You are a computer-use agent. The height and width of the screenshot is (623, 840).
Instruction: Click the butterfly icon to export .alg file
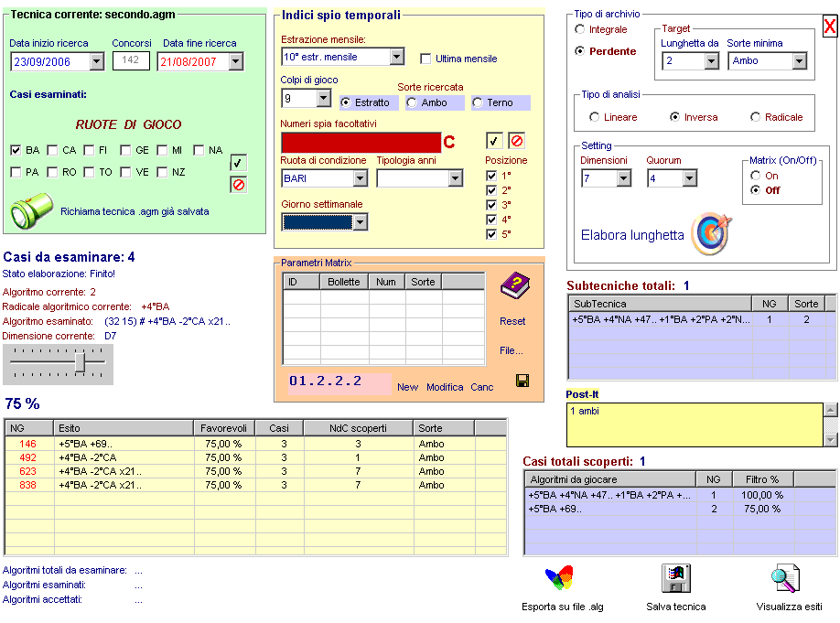[x=560, y=578]
